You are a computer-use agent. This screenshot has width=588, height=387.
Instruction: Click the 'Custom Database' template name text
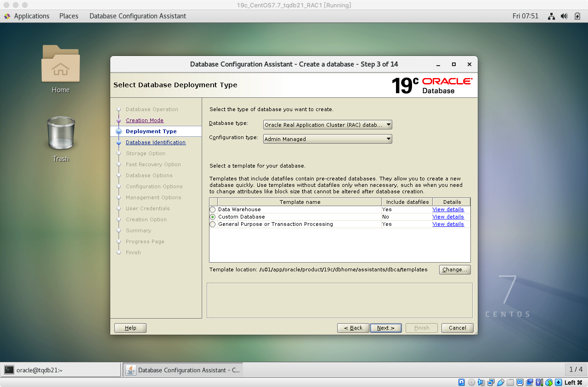242,217
